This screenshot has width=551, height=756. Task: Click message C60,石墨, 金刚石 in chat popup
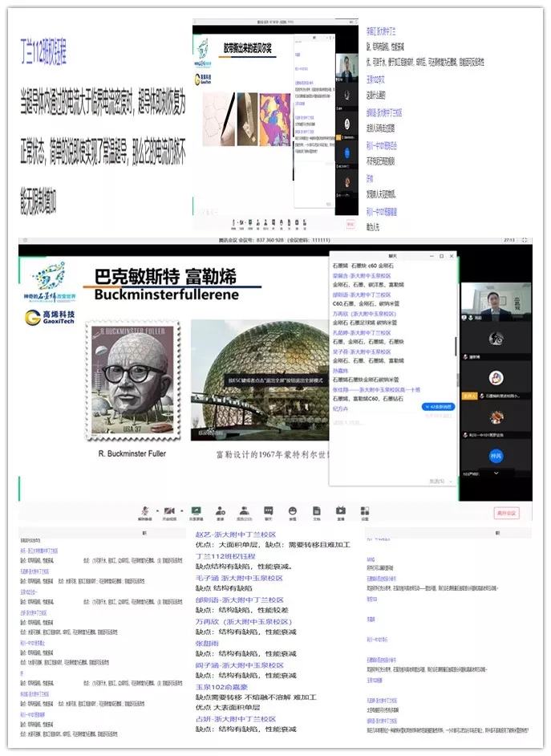366,303
